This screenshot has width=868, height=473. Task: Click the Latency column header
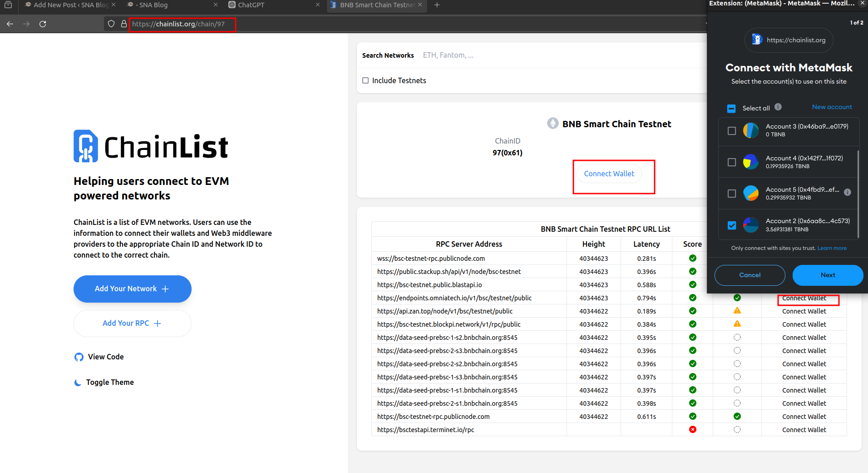[646, 244]
